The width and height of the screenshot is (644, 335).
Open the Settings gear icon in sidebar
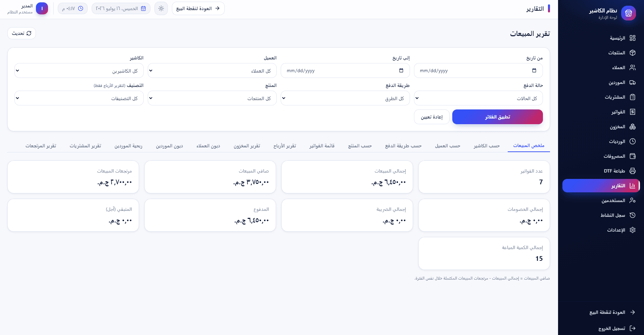[x=633, y=230]
